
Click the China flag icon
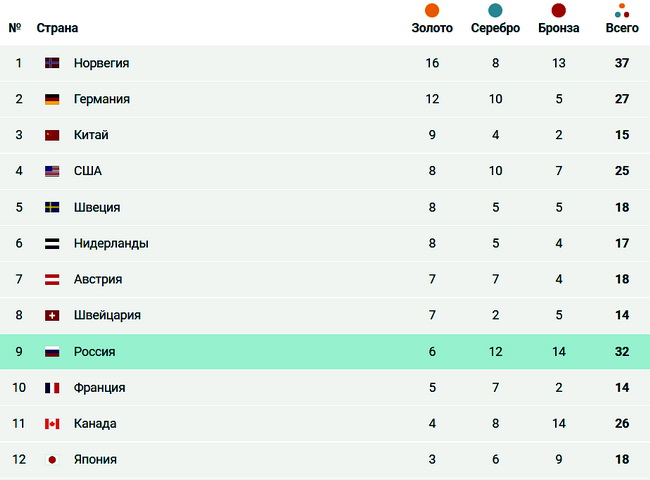click(x=52, y=135)
